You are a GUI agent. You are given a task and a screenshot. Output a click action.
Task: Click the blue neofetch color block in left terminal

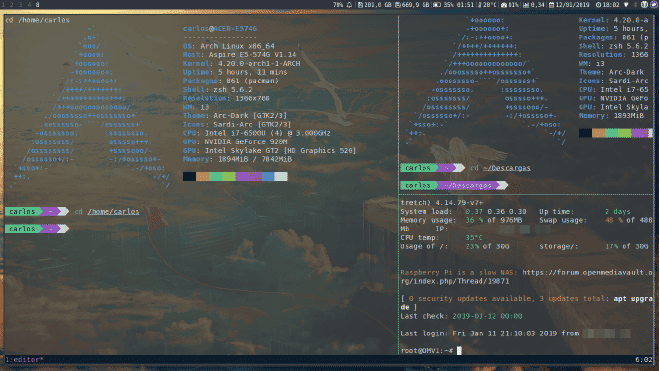[268, 176]
